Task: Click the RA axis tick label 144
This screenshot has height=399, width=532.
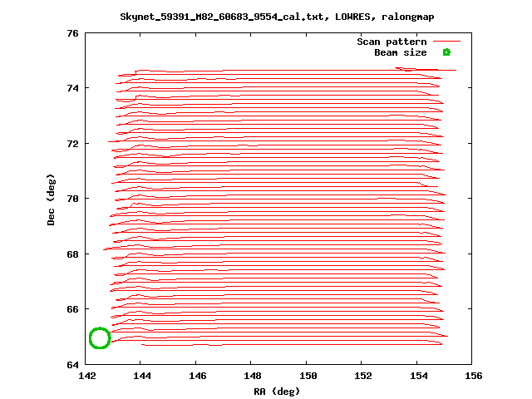Action: 142,376
